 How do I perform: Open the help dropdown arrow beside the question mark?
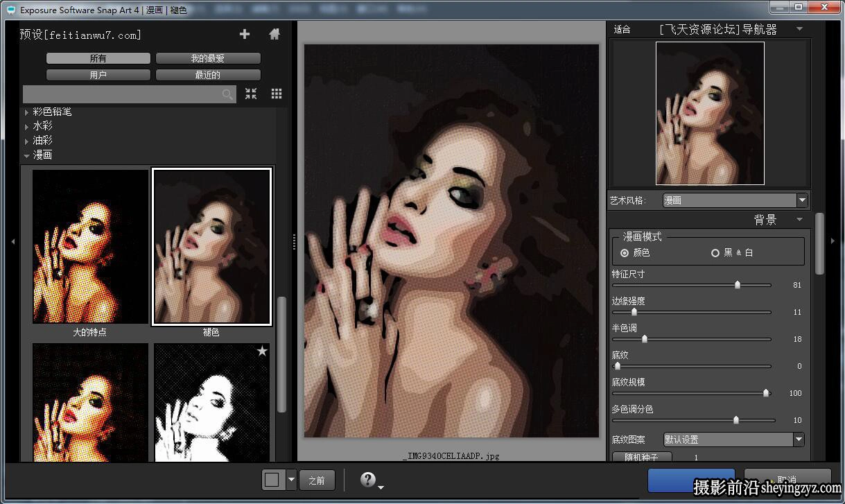(x=381, y=487)
